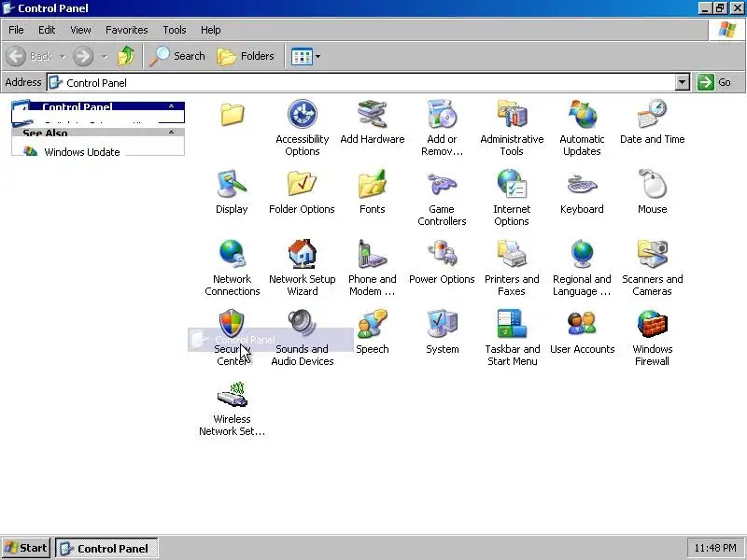
Task: Open Add Hardware wizard icon
Action: click(372, 114)
